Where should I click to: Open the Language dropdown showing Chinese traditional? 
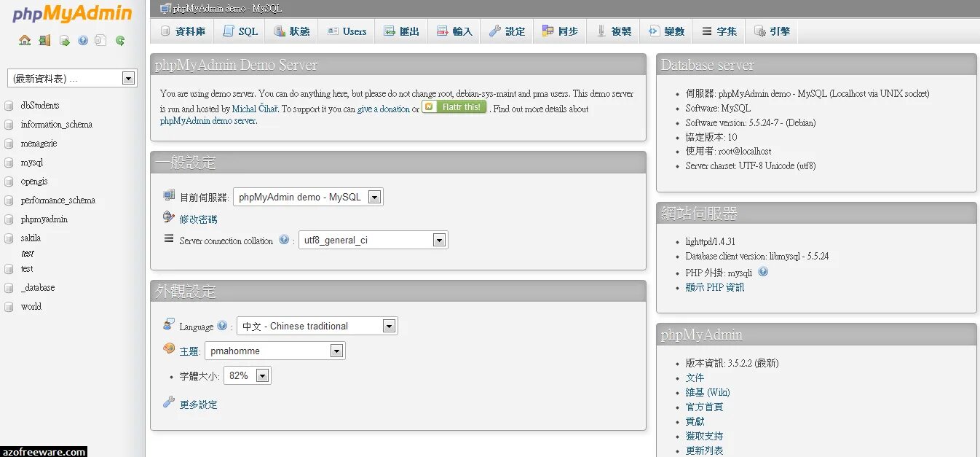pos(317,326)
